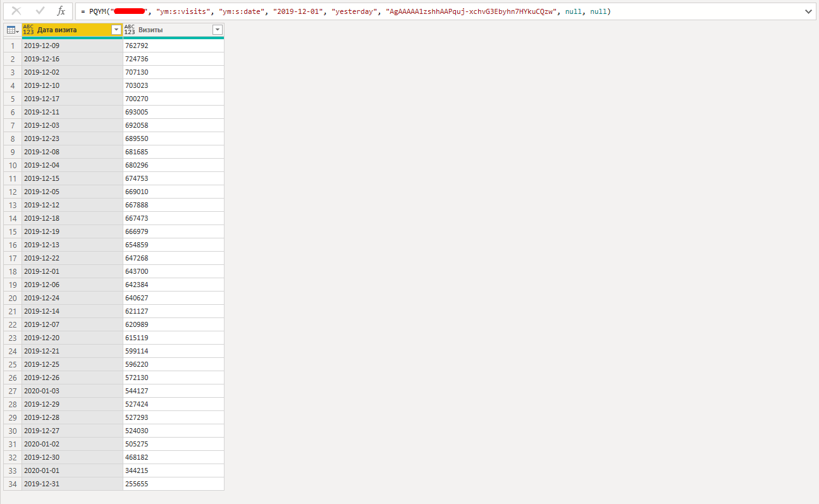This screenshot has height=504, width=819.
Task: Select the cell with date 2019-12-05
Action: click(x=72, y=192)
